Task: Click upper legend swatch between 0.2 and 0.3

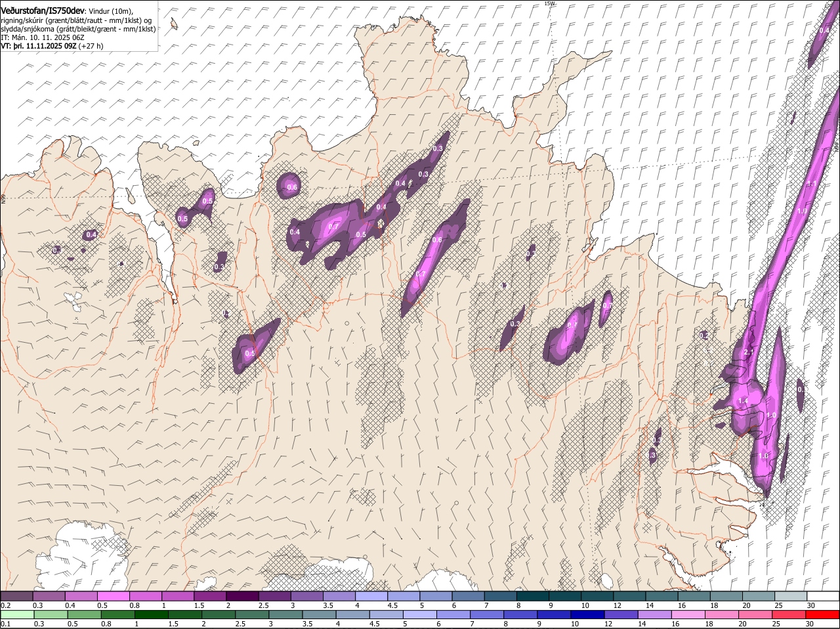Action: tap(16, 596)
